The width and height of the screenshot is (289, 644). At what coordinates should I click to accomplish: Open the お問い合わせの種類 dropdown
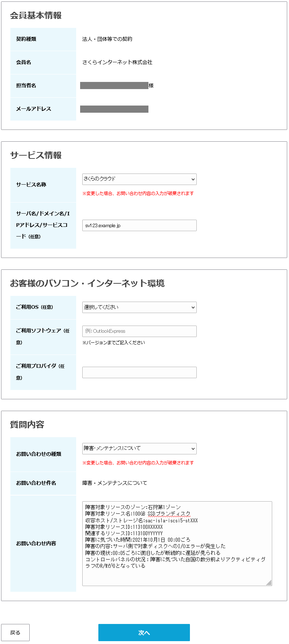click(x=139, y=449)
